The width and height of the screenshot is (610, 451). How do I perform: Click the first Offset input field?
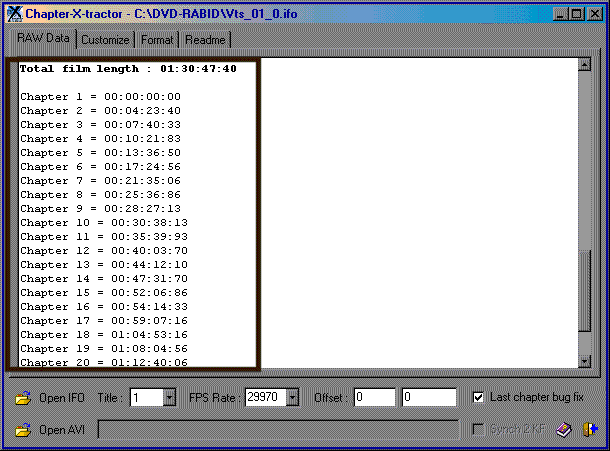pos(375,397)
